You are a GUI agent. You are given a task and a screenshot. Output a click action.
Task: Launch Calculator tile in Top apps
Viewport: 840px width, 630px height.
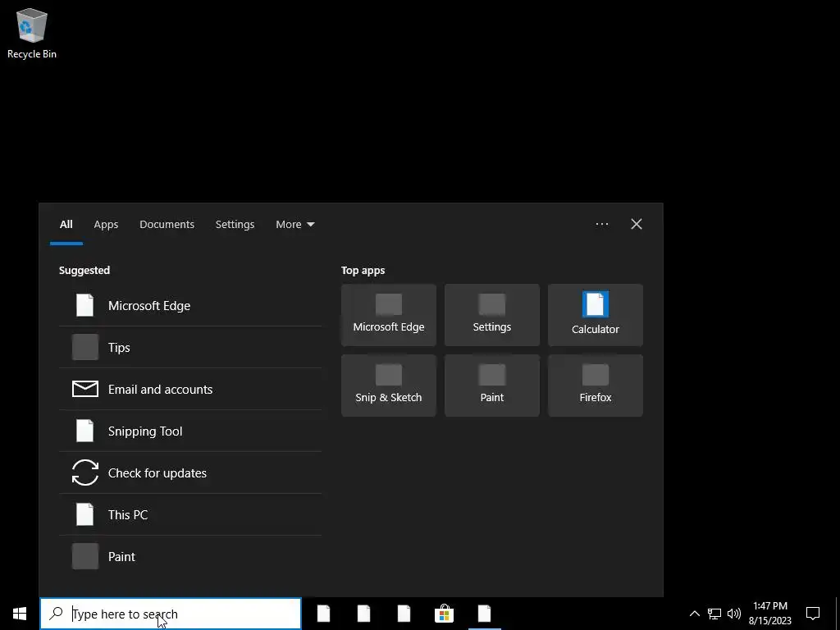(596, 315)
